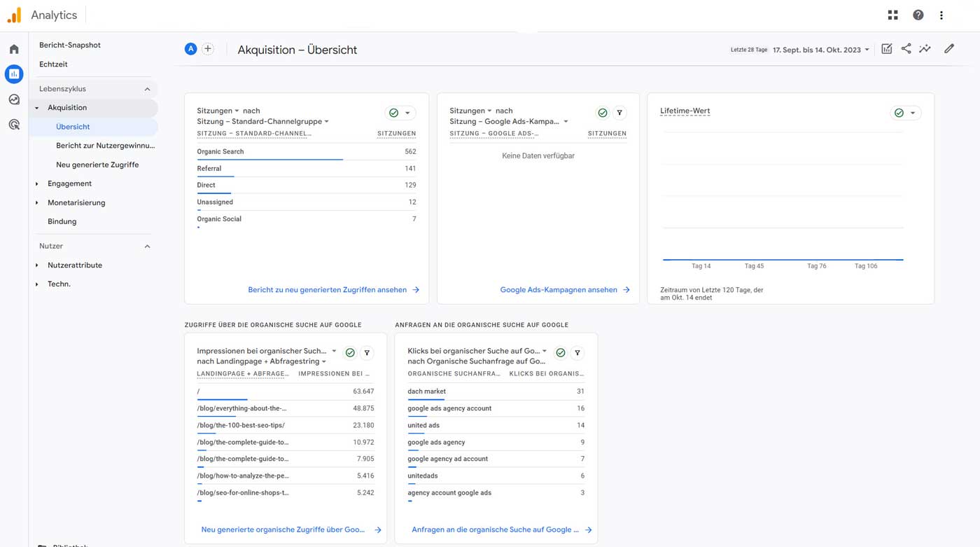Click the Sitzungen column header in channel card
The height and width of the screenshot is (547, 980).
coord(396,133)
